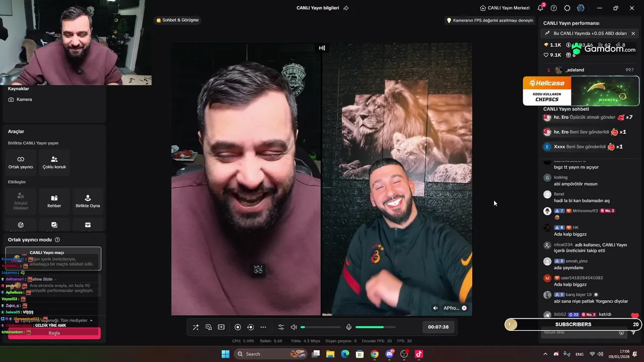Click the plus icon beside APfro
The width and height of the screenshot is (644, 362).
pyautogui.click(x=464, y=308)
